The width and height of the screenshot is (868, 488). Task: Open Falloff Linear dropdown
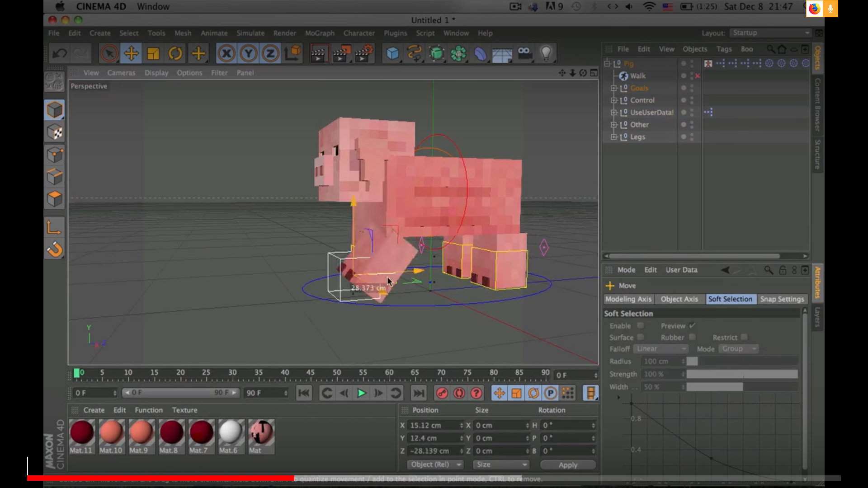click(x=660, y=349)
